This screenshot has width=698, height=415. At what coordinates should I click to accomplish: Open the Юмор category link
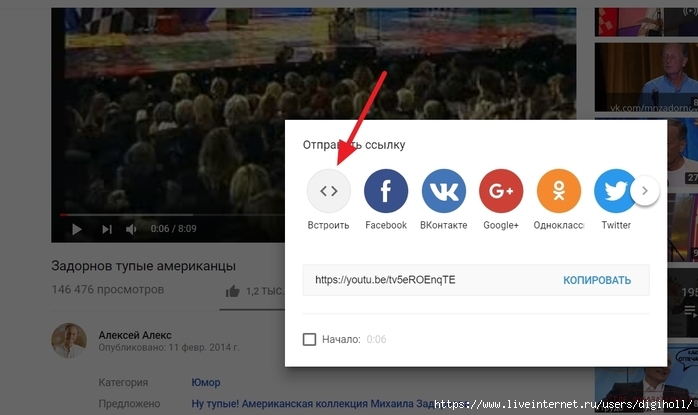pos(206,382)
